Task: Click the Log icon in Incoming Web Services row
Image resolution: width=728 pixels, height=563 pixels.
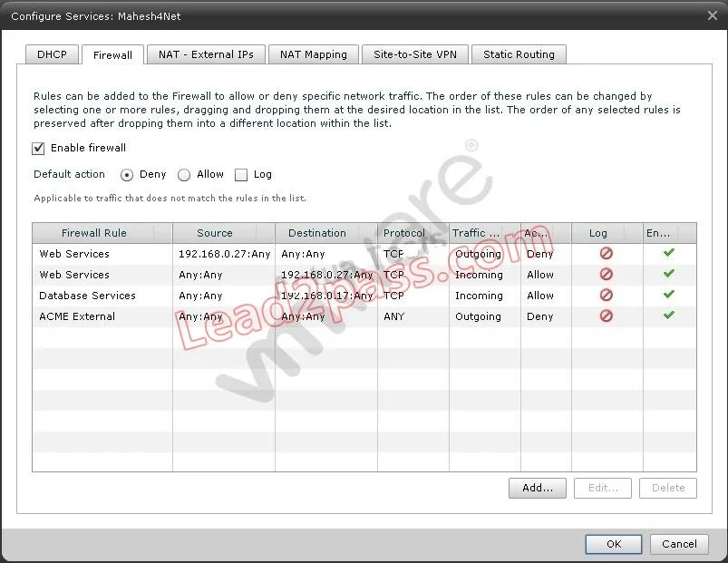Action: point(607,275)
